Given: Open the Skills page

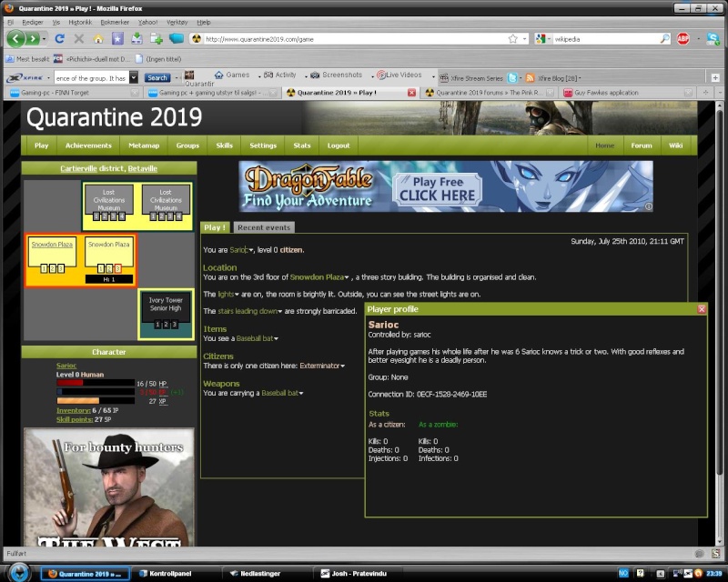Looking at the screenshot, I should tap(224, 145).
